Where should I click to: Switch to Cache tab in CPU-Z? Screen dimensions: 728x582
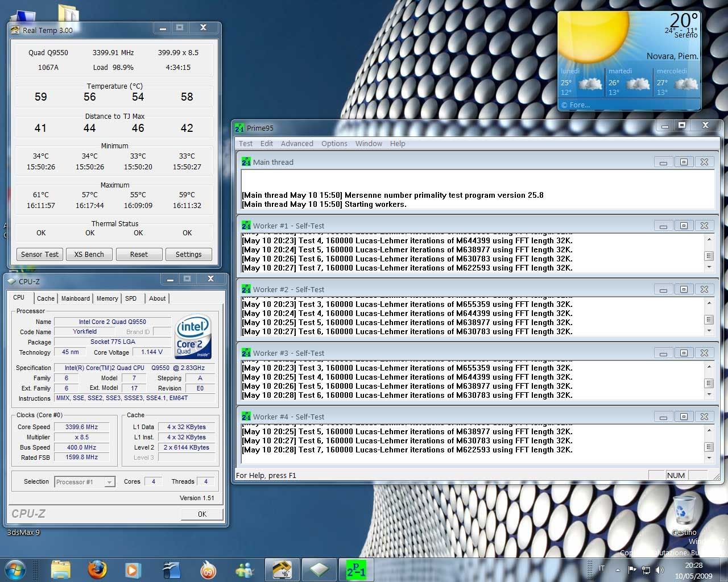click(x=45, y=298)
